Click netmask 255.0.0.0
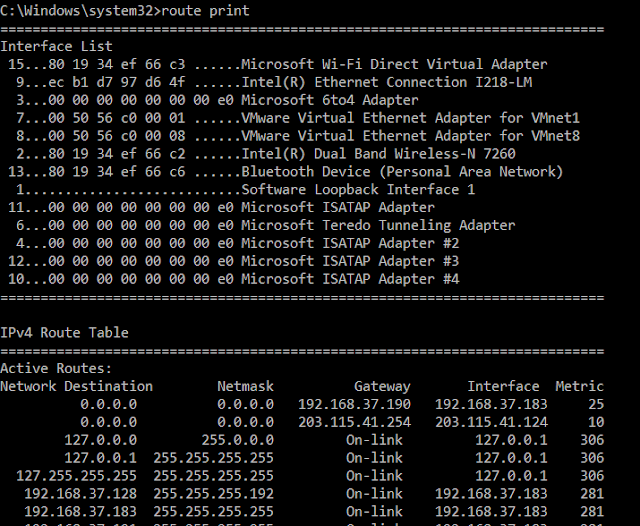This screenshot has height=526, width=640. click(x=238, y=440)
